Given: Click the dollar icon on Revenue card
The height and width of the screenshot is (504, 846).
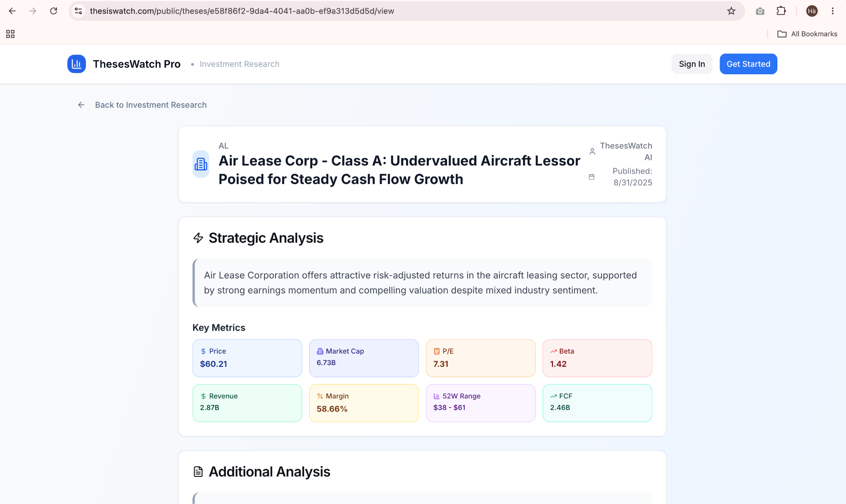Looking at the screenshot, I should coord(203,396).
